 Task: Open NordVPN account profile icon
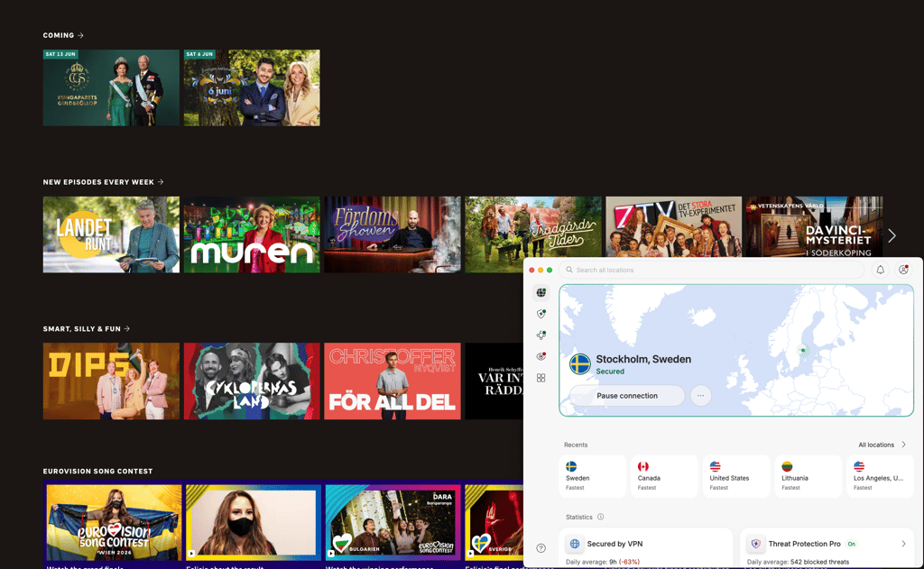tap(903, 270)
